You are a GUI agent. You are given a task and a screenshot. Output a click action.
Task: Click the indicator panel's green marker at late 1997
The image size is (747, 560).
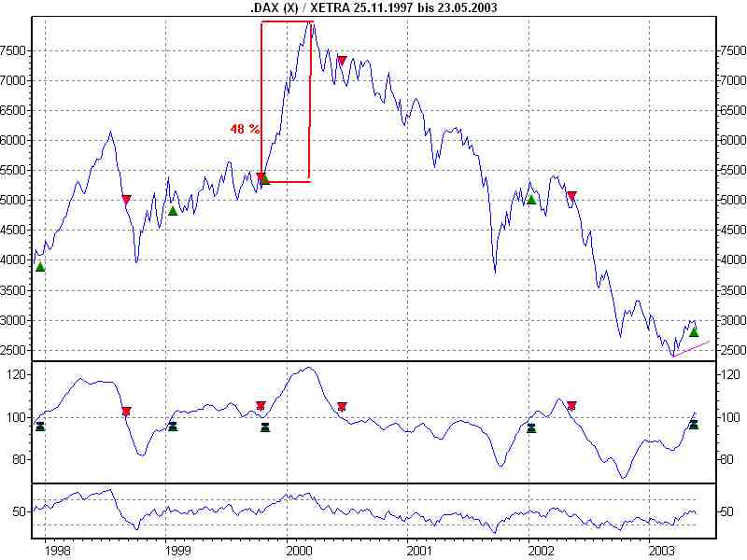coord(40,427)
